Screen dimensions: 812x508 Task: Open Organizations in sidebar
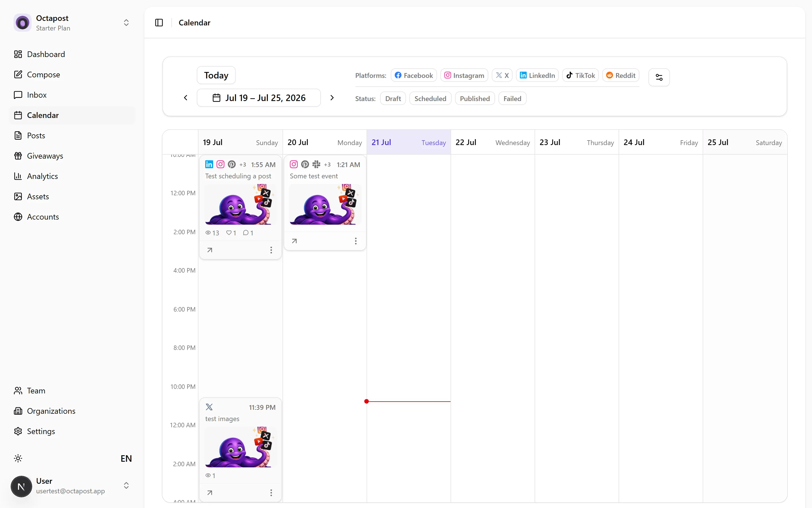72,411
